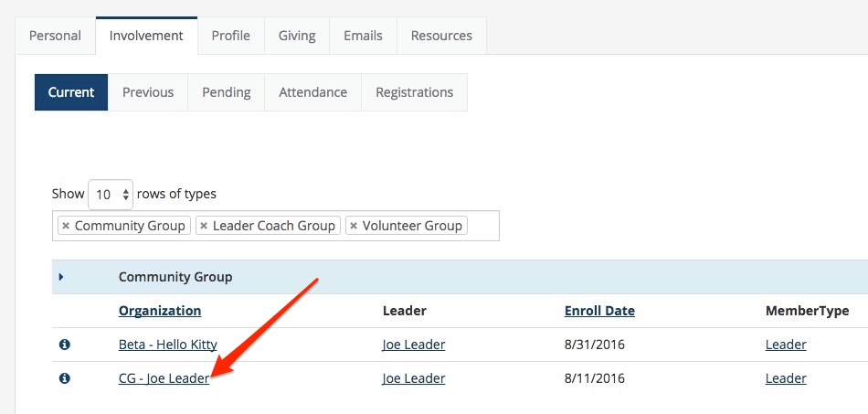This screenshot has width=868, height=414.
Task: Select the Resources tab
Action: (441, 36)
